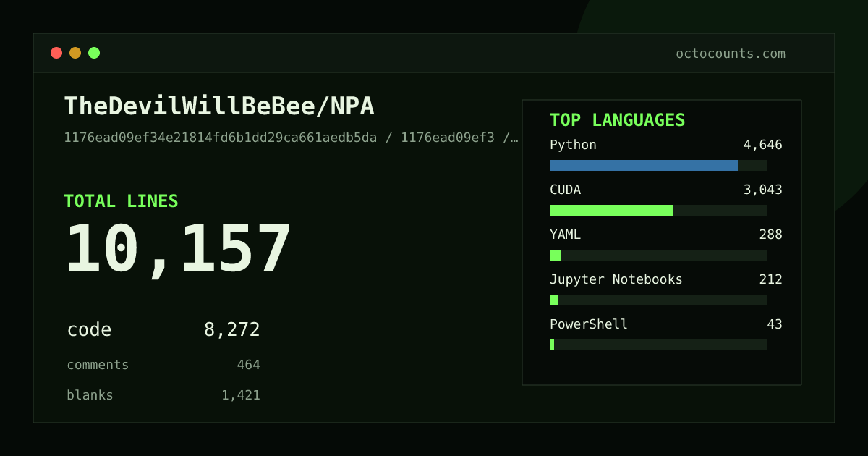Click the code value 8,272

232,330
